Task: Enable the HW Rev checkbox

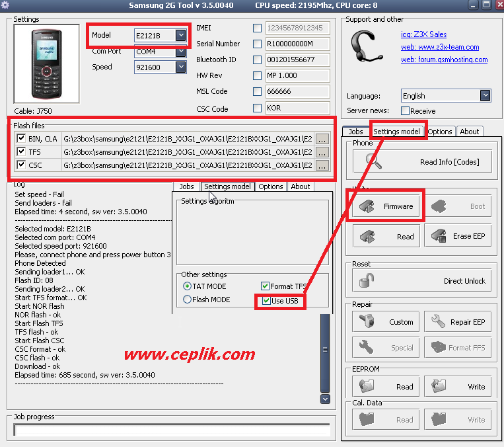Action: coord(257,75)
